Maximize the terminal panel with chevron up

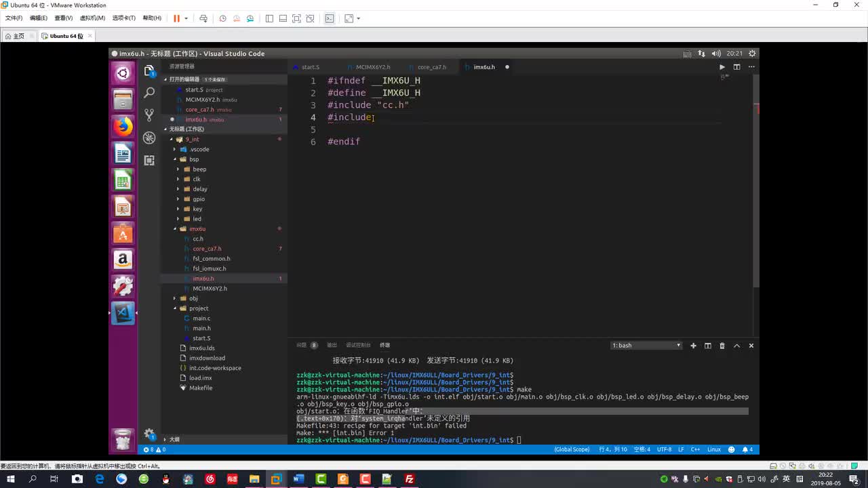tap(736, 346)
